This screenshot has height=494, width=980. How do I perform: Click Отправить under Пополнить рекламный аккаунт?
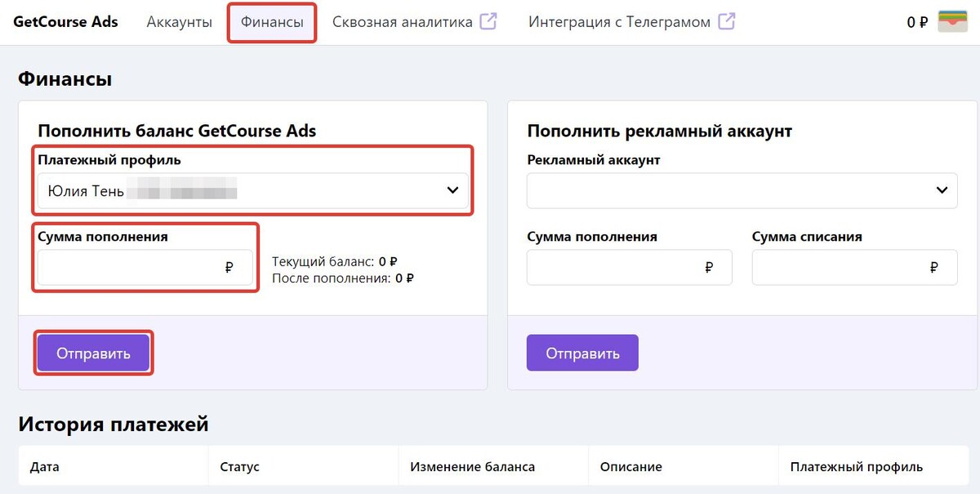click(x=582, y=354)
